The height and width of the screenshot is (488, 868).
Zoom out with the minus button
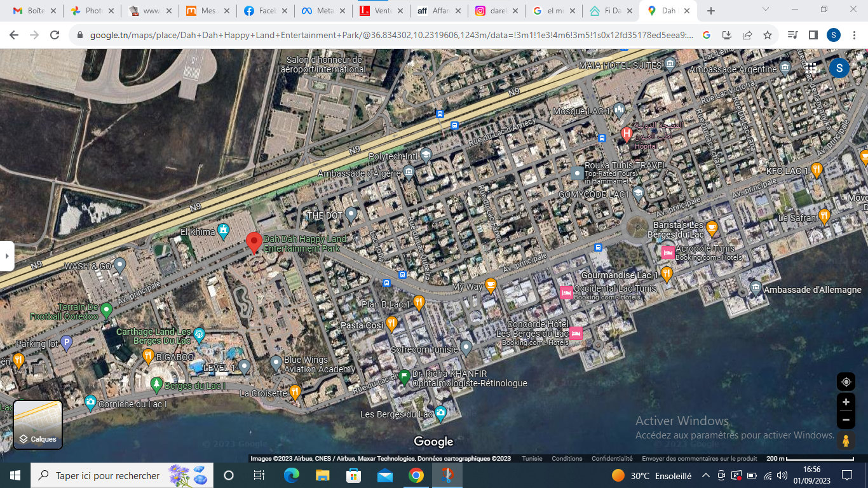(846, 419)
